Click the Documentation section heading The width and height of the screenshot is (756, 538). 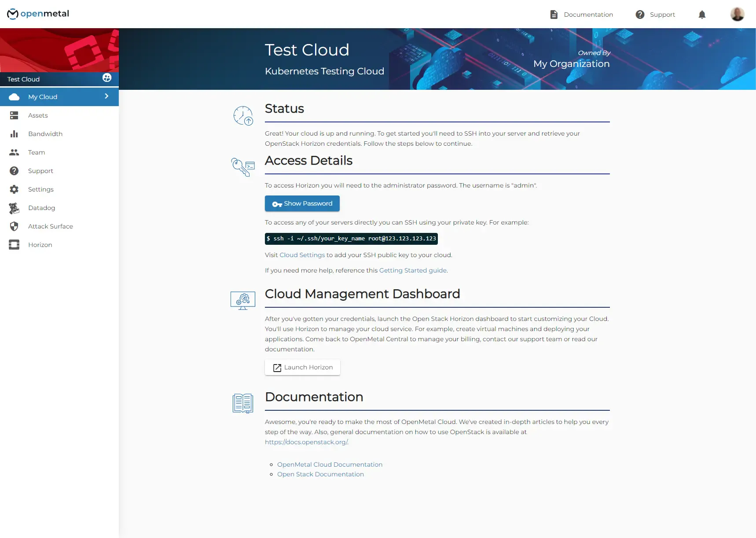coord(314,397)
